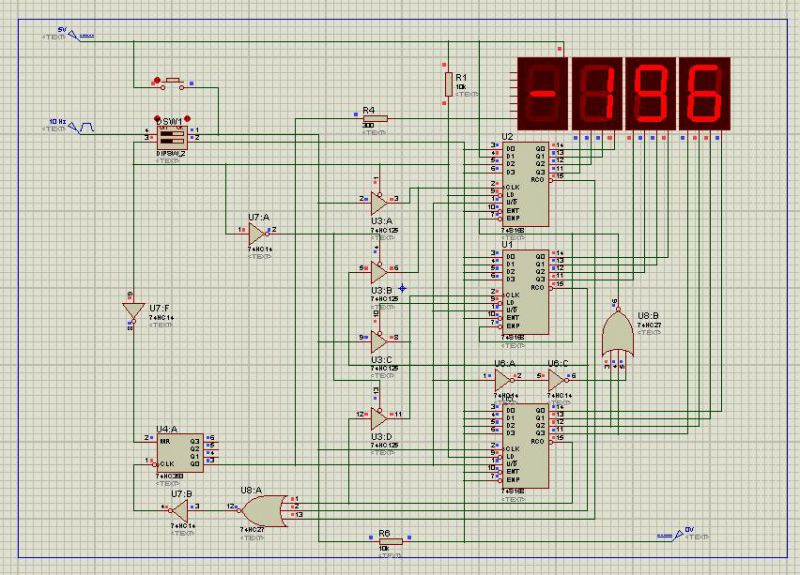The height and width of the screenshot is (575, 800).
Task: Select the 0V ground terminal
Action: pyautogui.click(x=678, y=535)
